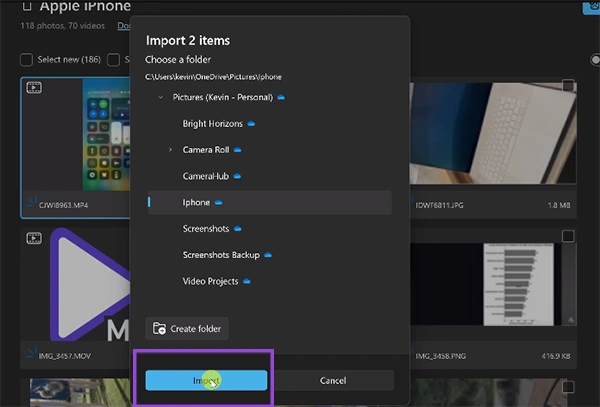Click OneDrive cloud icon beside Video Projects
Viewport: 600px width, 407px height.
click(247, 281)
